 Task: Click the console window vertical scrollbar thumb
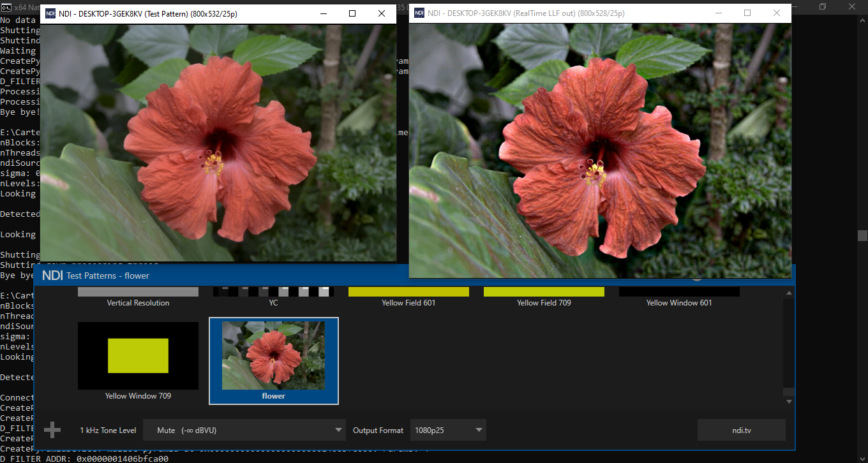[x=862, y=236]
